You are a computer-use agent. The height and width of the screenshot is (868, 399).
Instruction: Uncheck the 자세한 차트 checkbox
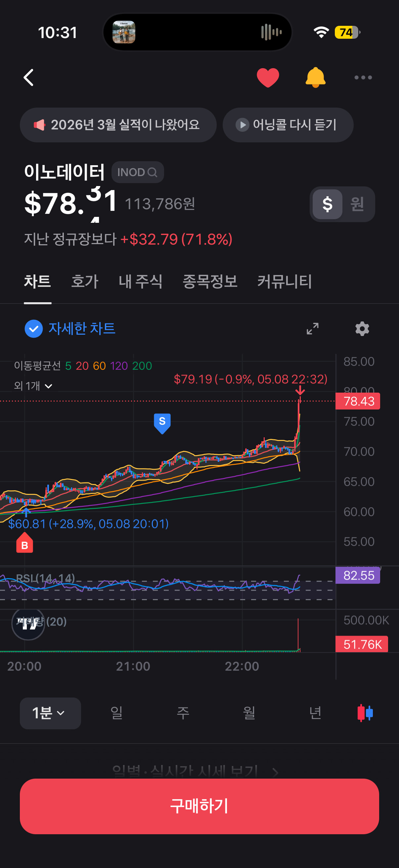(34, 328)
